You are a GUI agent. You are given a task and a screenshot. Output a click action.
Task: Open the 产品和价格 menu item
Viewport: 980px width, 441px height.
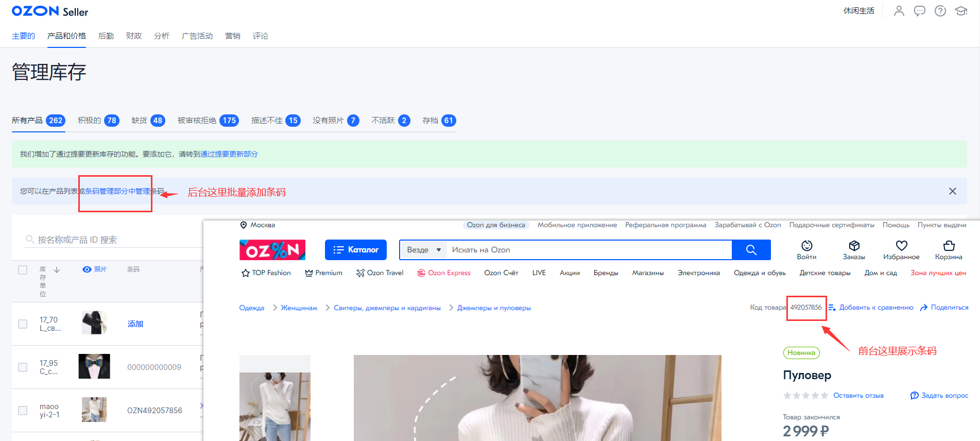pyautogui.click(x=66, y=36)
